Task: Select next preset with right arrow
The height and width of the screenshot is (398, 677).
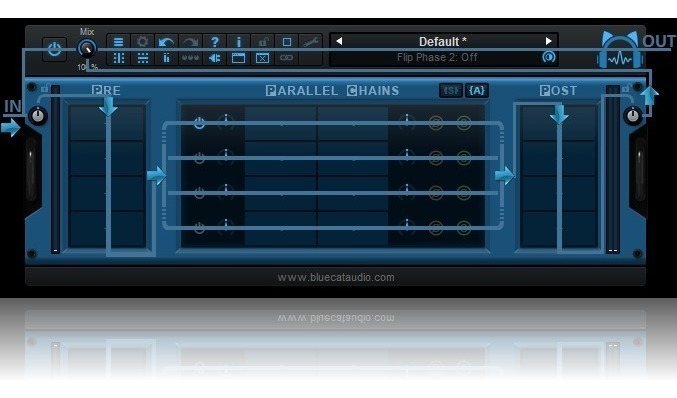Action: pyautogui.click(x=548, y=41)
